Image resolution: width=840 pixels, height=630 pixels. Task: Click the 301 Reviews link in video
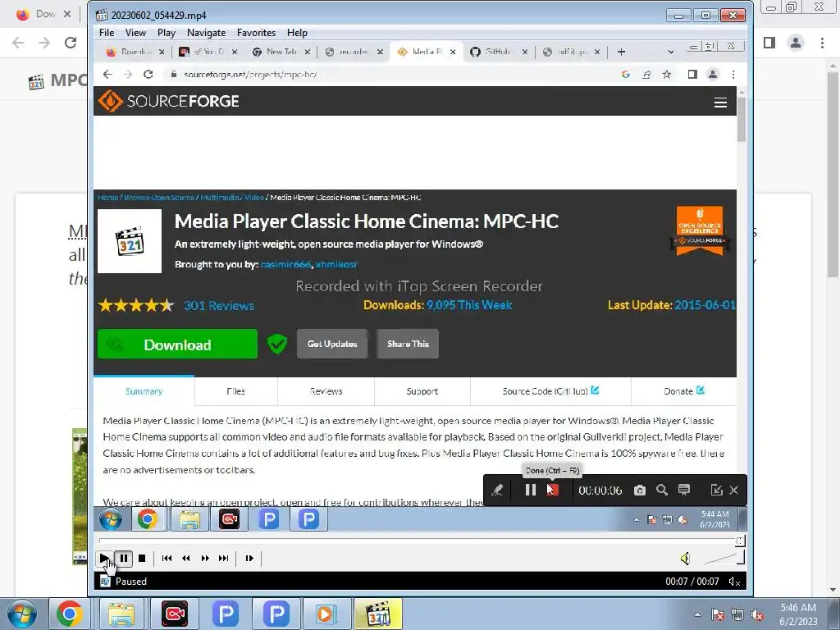219,306
